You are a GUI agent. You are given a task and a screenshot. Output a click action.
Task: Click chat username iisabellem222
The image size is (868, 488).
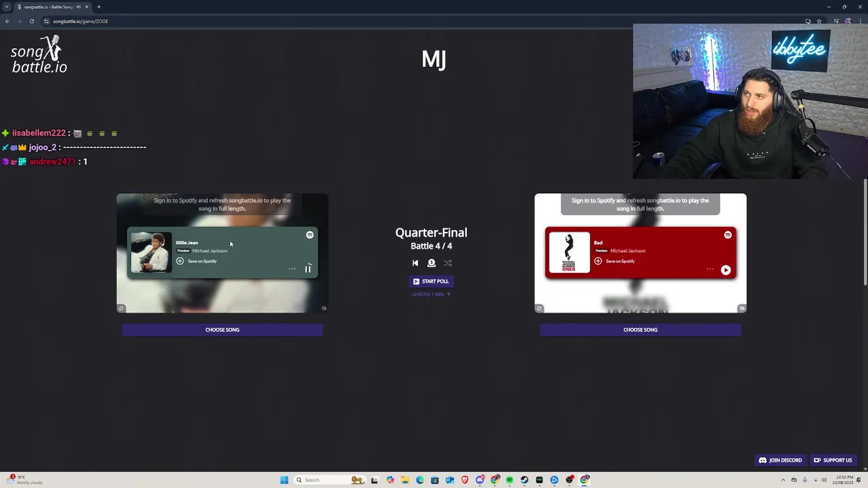(x=39, y=134)
